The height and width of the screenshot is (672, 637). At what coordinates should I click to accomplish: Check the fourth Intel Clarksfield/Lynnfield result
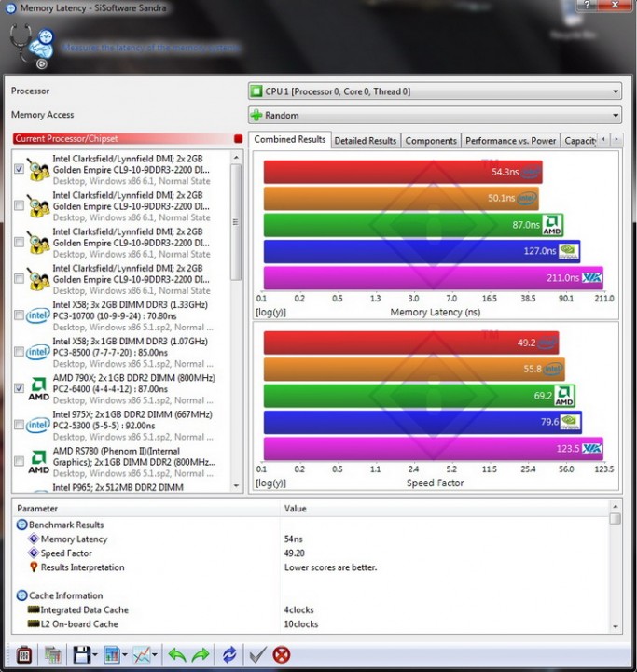pos(19,278)
